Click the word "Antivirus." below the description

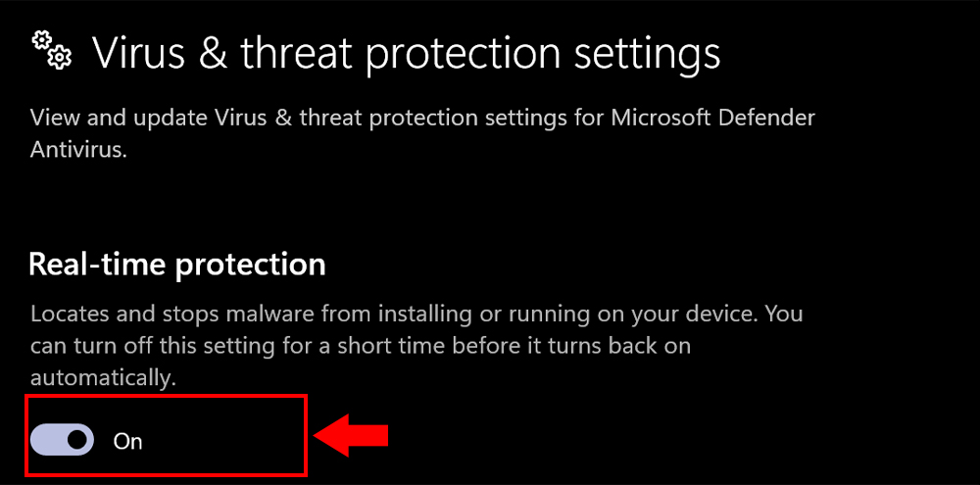pos(78,151)
